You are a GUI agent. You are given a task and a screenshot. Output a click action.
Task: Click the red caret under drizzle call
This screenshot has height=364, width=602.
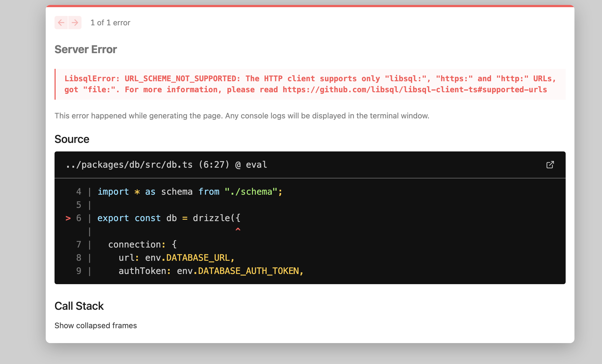[238, 229]
